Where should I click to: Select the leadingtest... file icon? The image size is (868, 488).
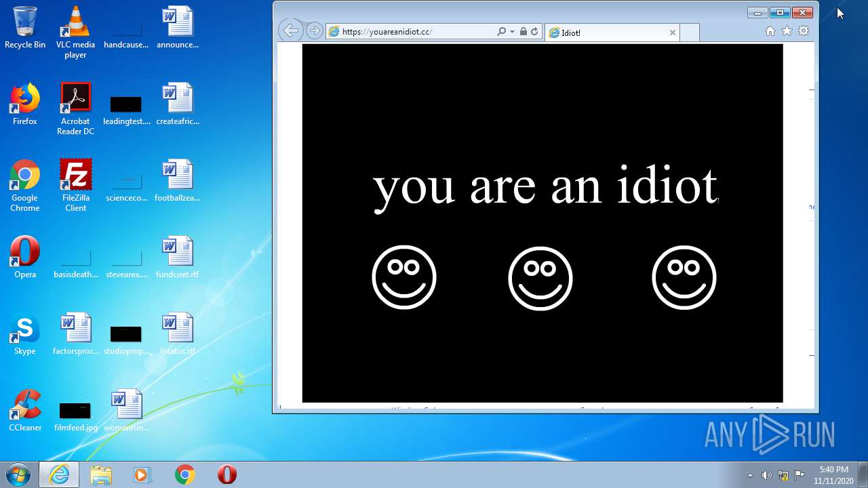126,109
